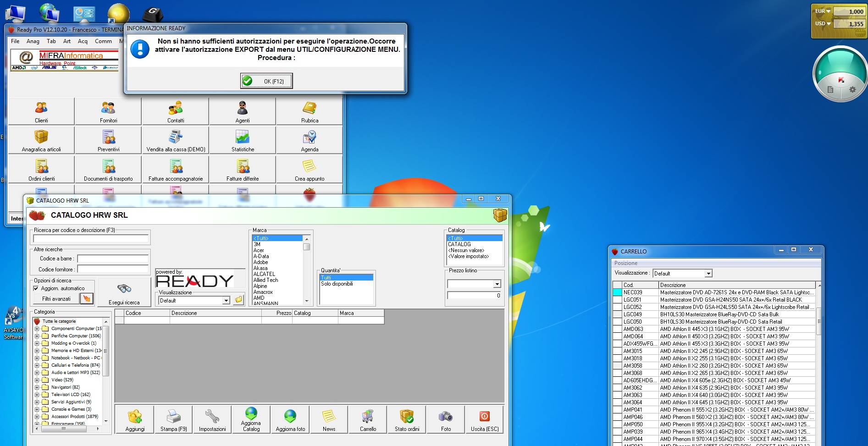Expand Componenti Computer category
This screenshot has width=868, height=446.
[x=37, y=329]
